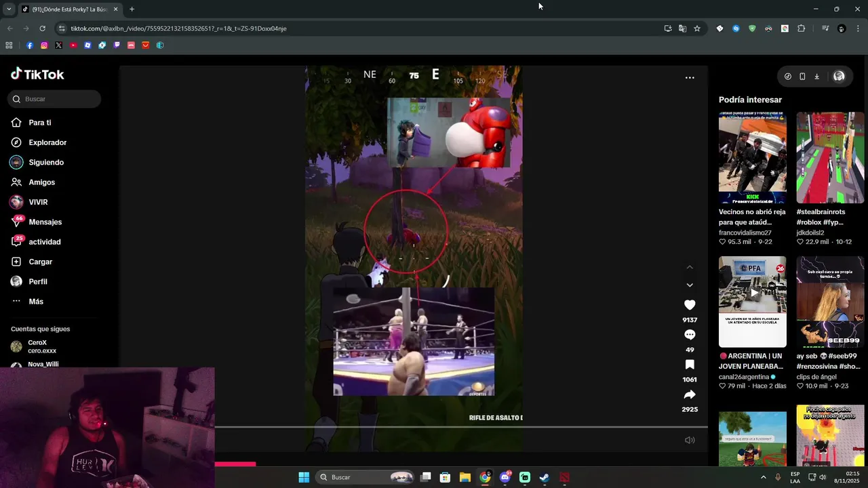868x488 pixels.
Task: Go to next video arrow
Action: coord(690,285)
